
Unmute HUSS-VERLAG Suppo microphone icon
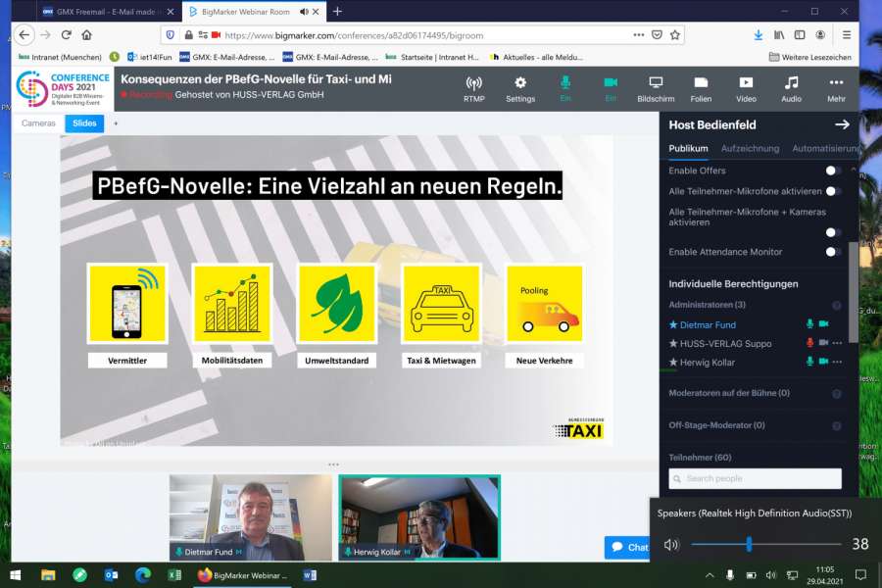point(809,342)
